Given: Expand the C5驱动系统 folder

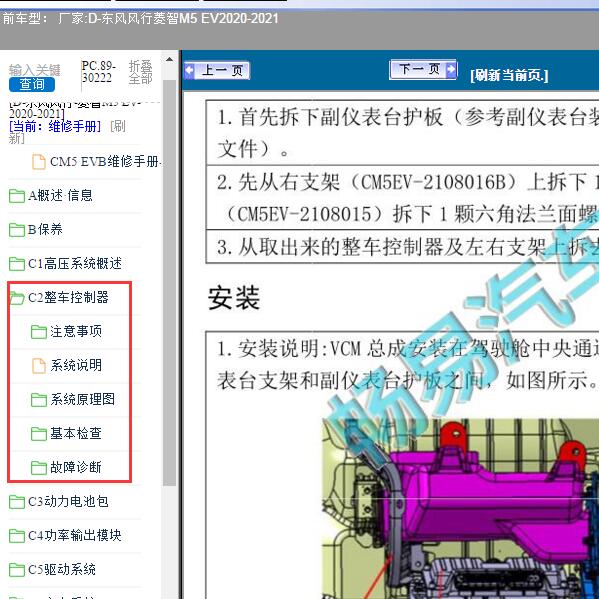Looking at the screenshot, I should click(x=62, y=569).
